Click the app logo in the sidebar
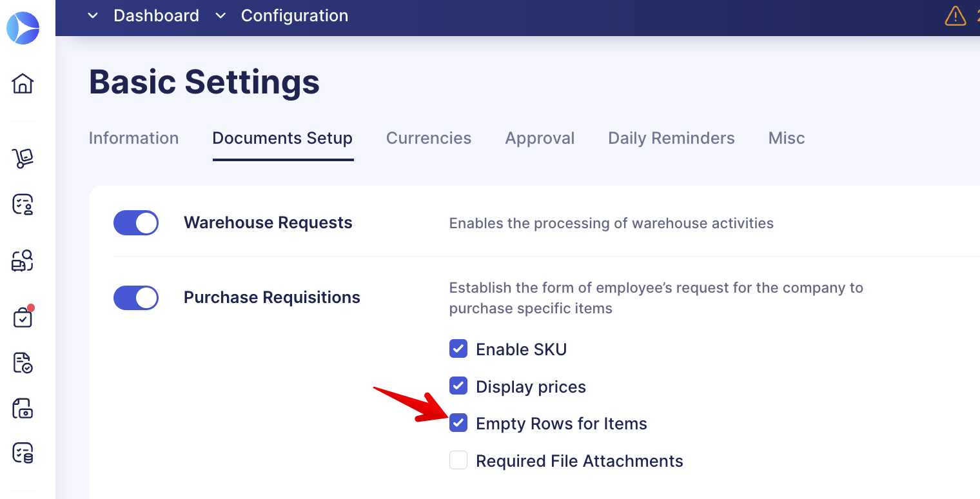 pos(23,28)
